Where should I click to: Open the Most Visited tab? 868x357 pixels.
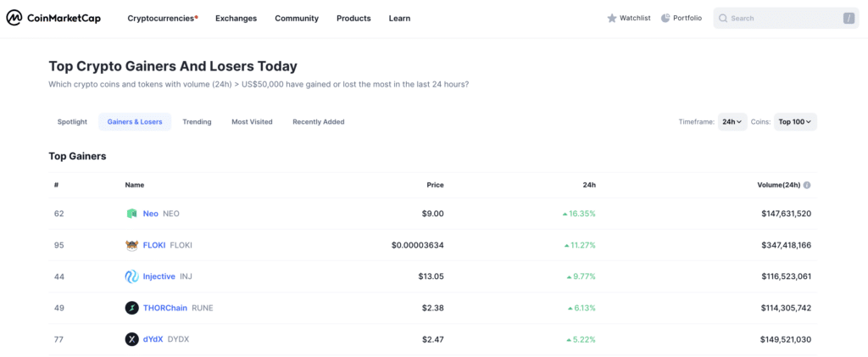[252, 122]
